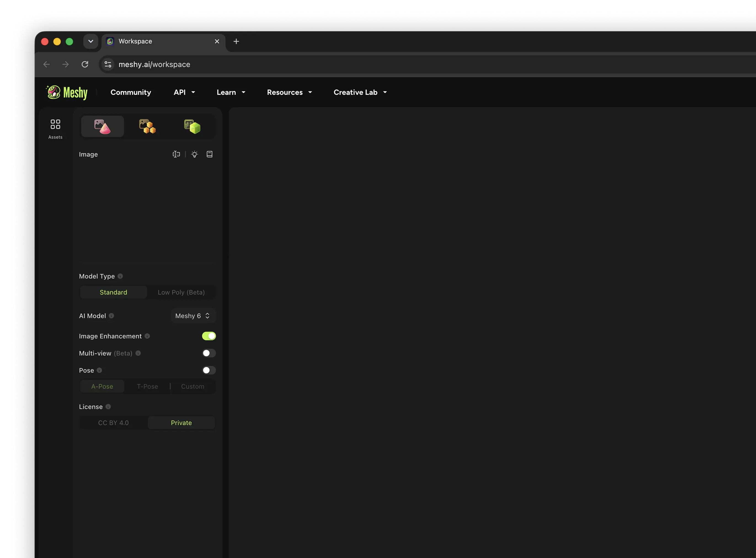This screenshot has height=558, width=756.
Task: Click the browser forward arrow
Action: pos(66,64)
